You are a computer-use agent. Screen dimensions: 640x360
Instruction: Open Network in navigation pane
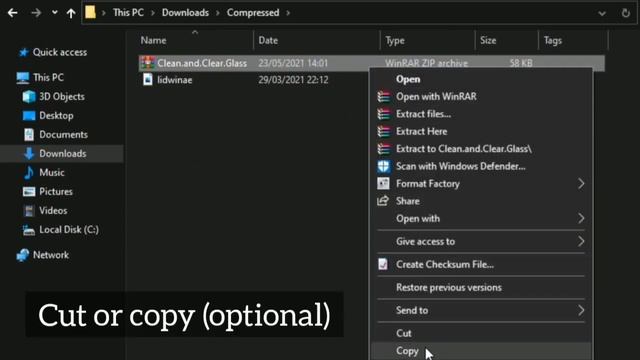tap(51, 255)
